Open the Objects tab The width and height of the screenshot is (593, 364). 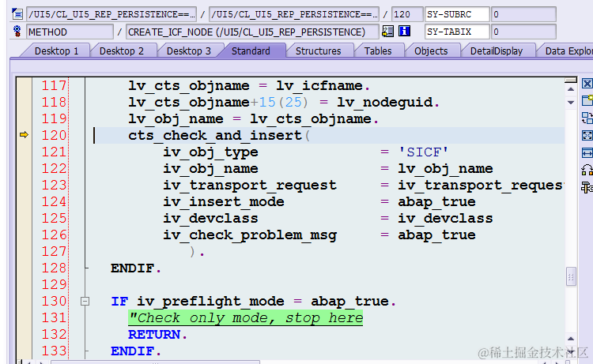pos(431,51)
